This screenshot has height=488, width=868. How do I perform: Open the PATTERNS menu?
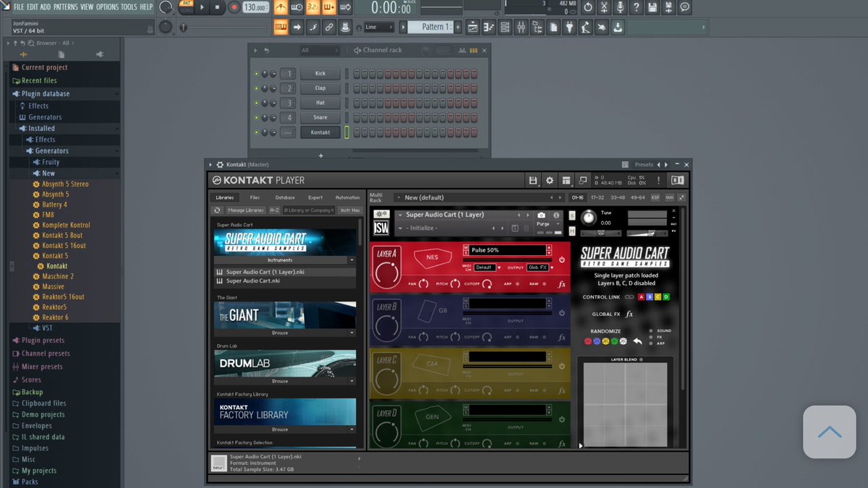point(65,7)
